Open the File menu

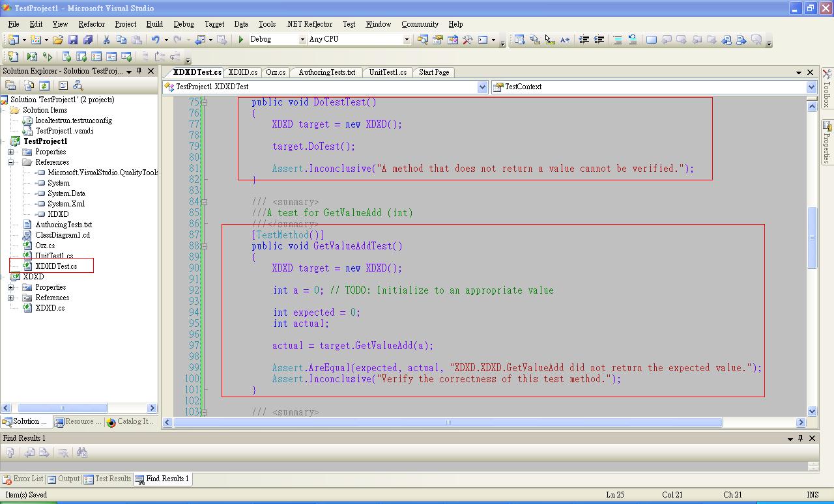coord(13,24)
